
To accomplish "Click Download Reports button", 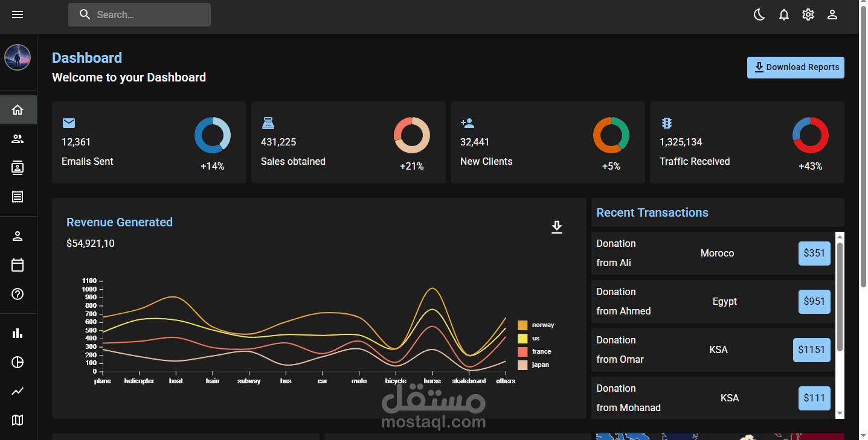I will click(796, 68).
